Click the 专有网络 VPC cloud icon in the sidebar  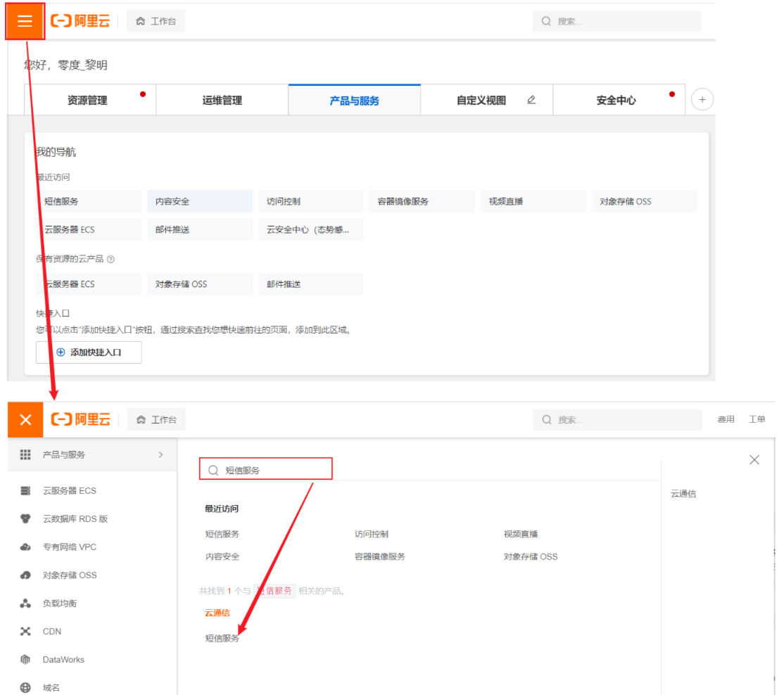pyautogui.click(x=25, y=547)
